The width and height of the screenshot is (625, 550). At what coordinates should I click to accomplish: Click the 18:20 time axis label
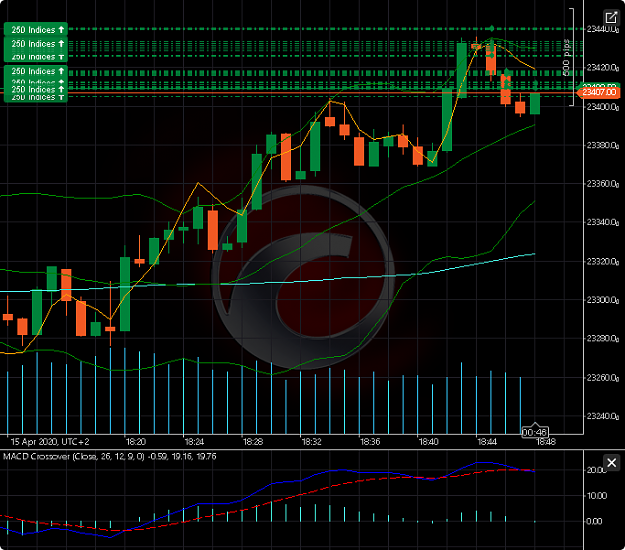click(x=136, y=442)
